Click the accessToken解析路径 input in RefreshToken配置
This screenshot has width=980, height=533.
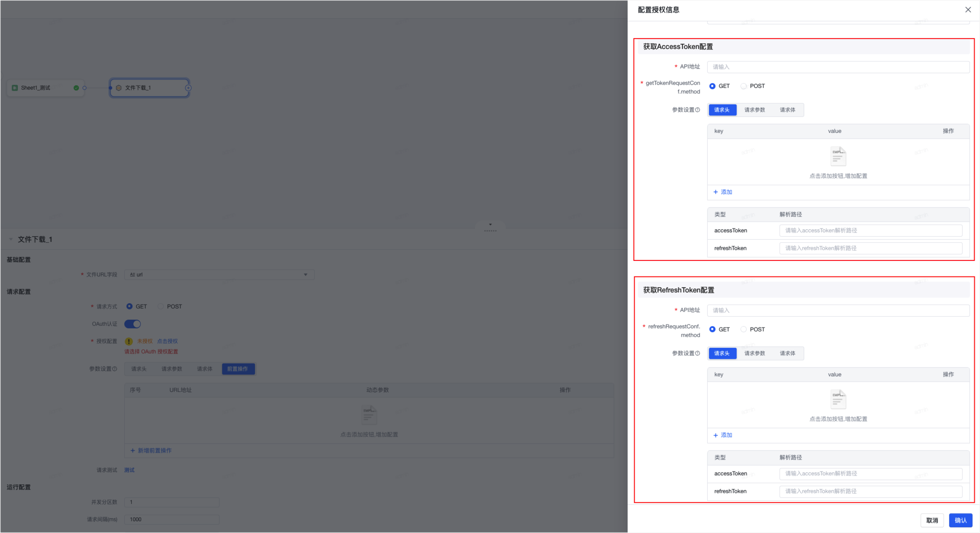[870, 474]
